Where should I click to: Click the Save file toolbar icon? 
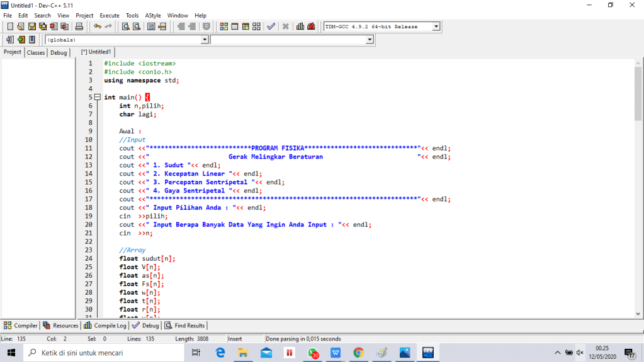point(31,26)
